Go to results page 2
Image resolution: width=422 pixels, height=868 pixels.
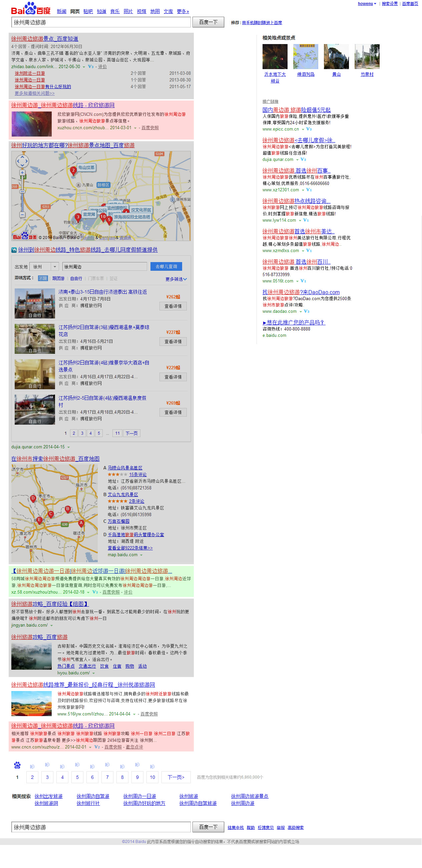click(32, 777)
